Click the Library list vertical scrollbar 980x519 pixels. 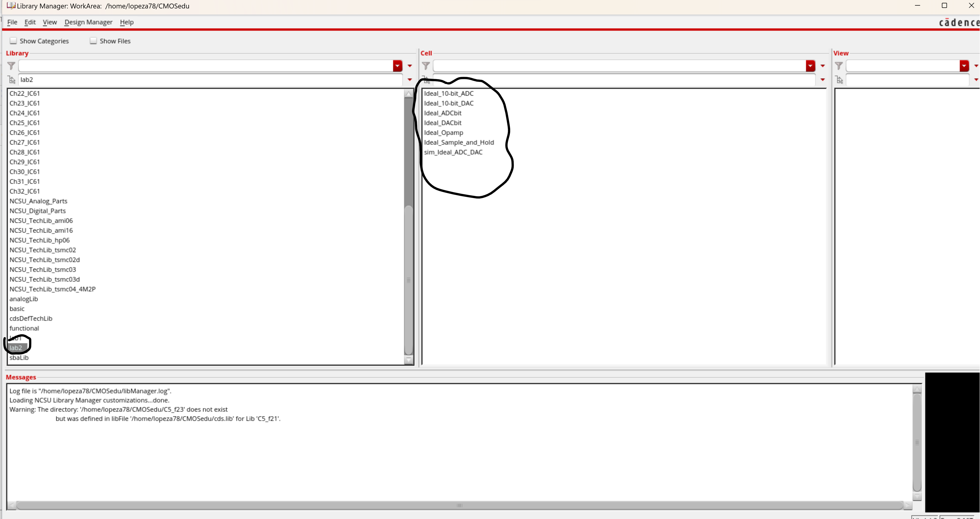tap(408, 280)
